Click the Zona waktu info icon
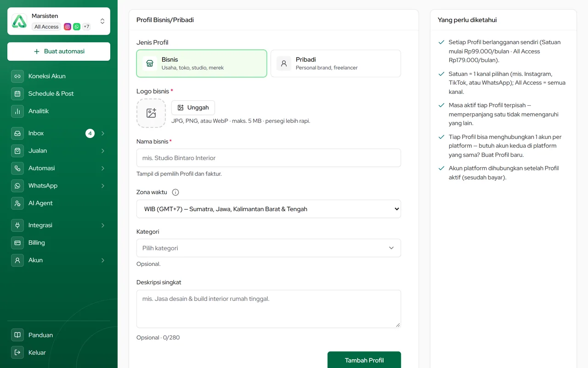The height and width of the screenshot is (368, 588). coord(175,192)
